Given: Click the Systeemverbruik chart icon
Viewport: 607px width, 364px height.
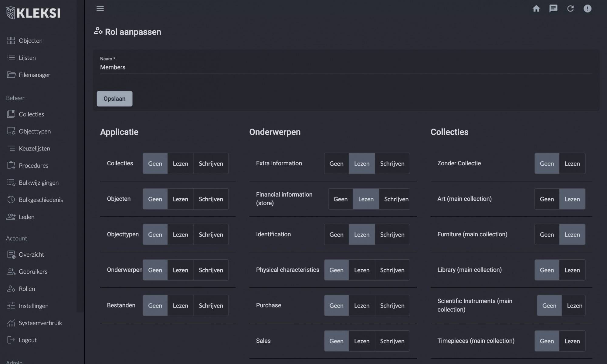Looking at the screenshot, I should [11, 323].
